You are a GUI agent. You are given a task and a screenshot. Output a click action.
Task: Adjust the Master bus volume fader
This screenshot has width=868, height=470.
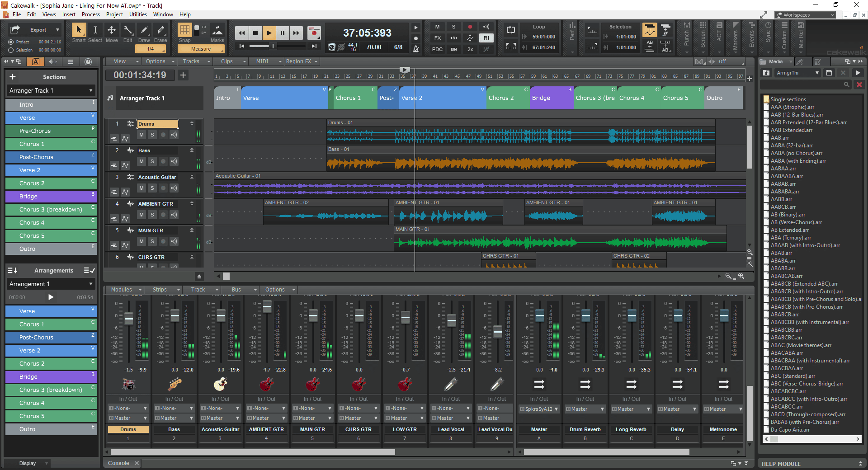(539, 315)
